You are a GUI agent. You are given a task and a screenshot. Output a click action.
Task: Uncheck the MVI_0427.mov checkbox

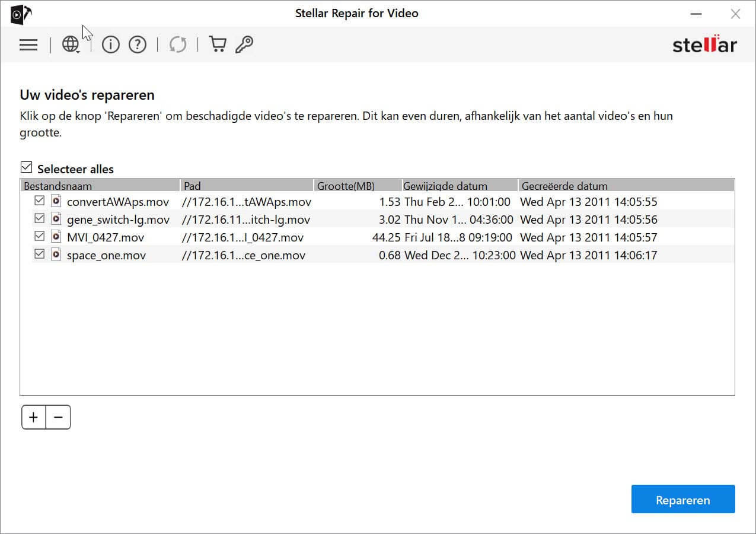click(40, 236)
